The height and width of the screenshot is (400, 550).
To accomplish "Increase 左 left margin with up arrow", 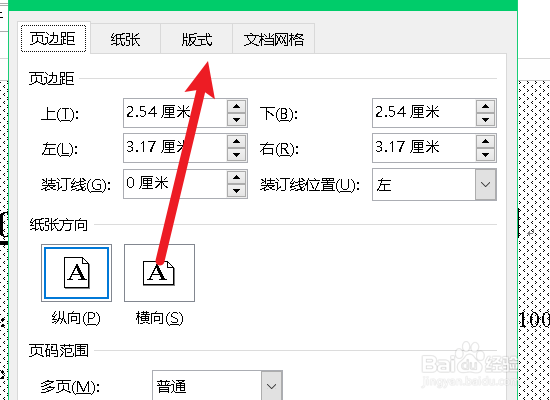I will 236,141.
